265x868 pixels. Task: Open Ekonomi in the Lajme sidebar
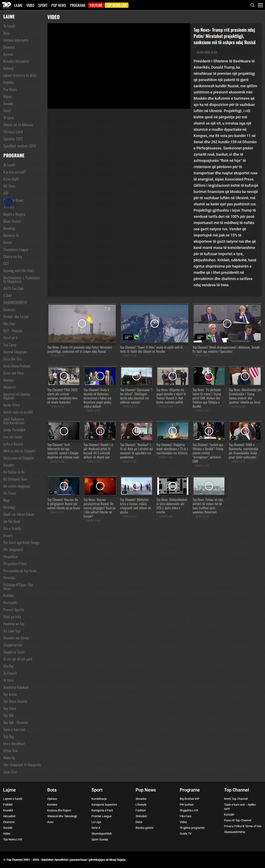(9, 47)
